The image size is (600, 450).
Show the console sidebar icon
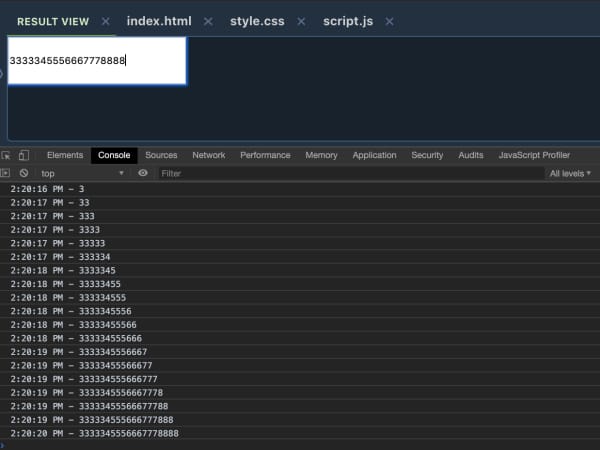pos(5,173)
